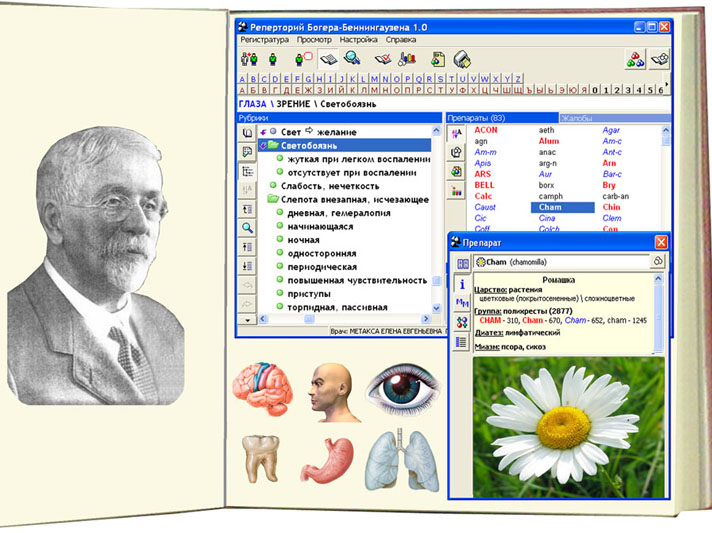The height and width of the screenshot is (533, 712).
Task: Click the magnifier icon in the Рубрики sidebar
Action: [248, 228]
